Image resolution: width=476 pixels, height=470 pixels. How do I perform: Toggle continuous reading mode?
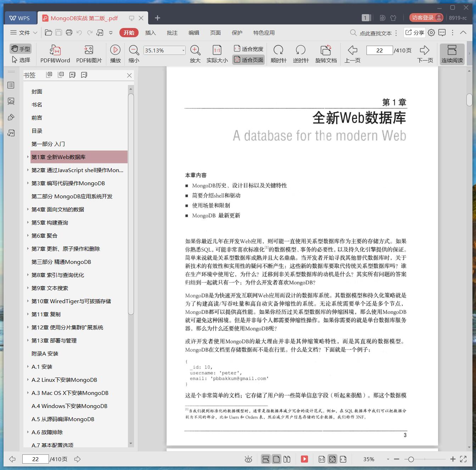coord(452,54)
